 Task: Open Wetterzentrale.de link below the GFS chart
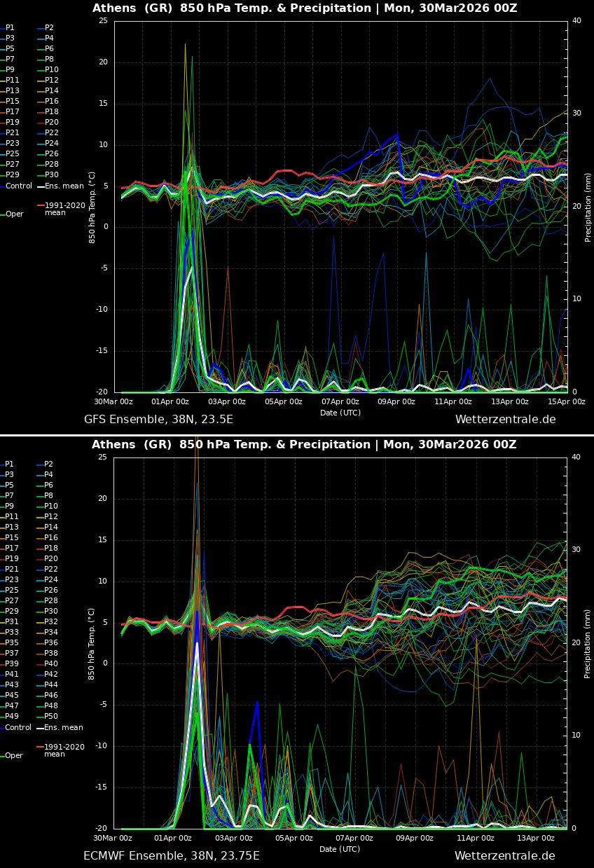pyautogui.click(x=505, y=420)
